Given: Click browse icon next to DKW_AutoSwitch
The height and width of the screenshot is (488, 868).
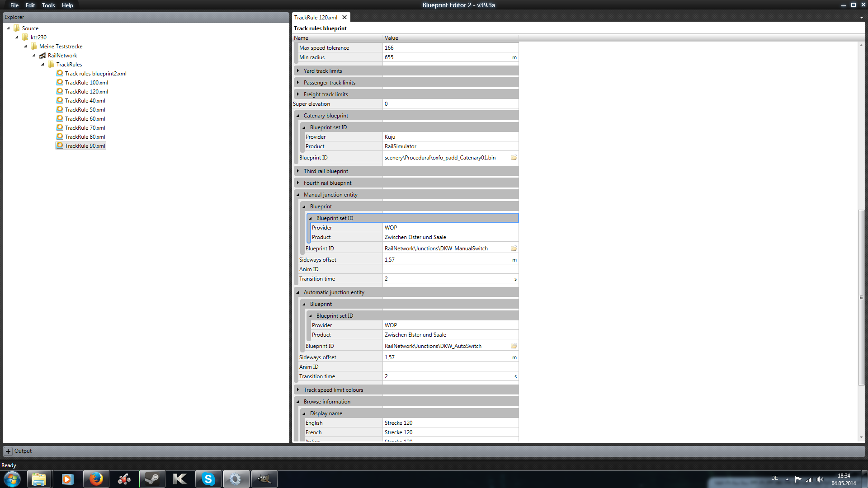Looking at the screenshot, I should (x=514, y=346).
